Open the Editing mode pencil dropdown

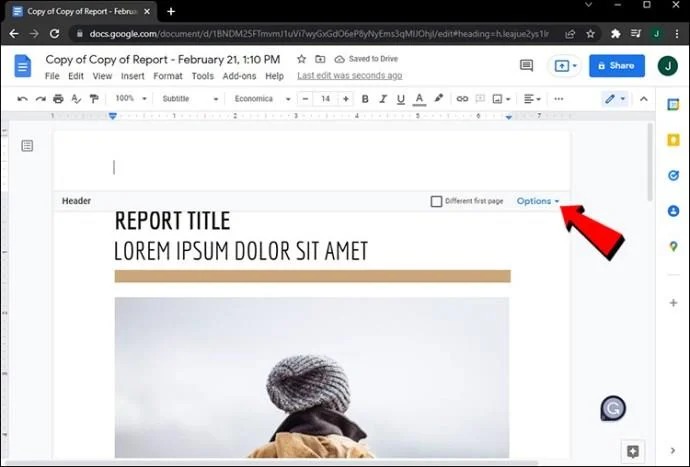615,99
